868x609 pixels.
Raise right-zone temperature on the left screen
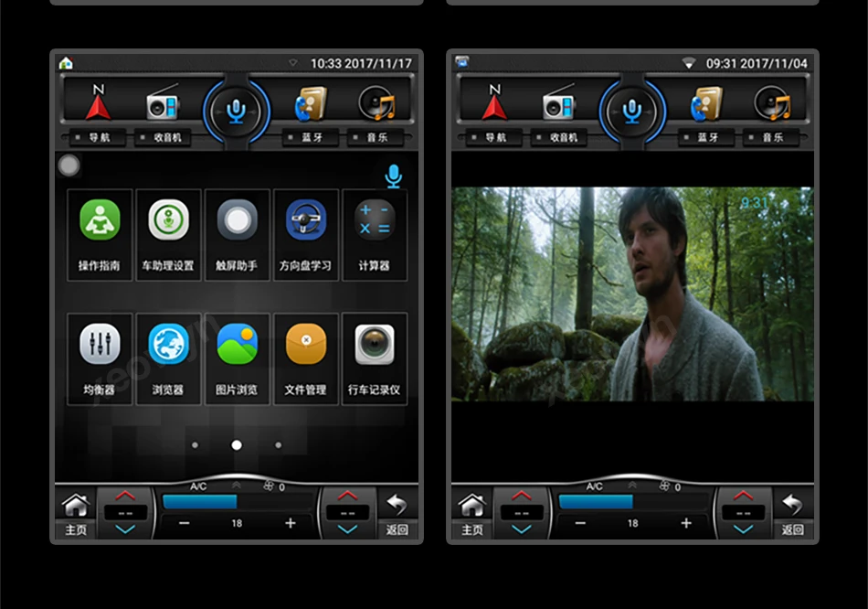(x=347, y=495)
